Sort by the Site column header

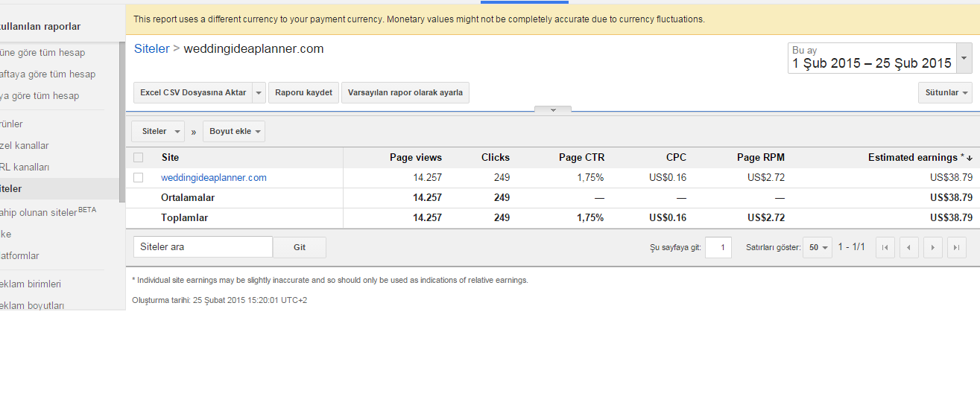pyautogui.click(x=170, y=157)
